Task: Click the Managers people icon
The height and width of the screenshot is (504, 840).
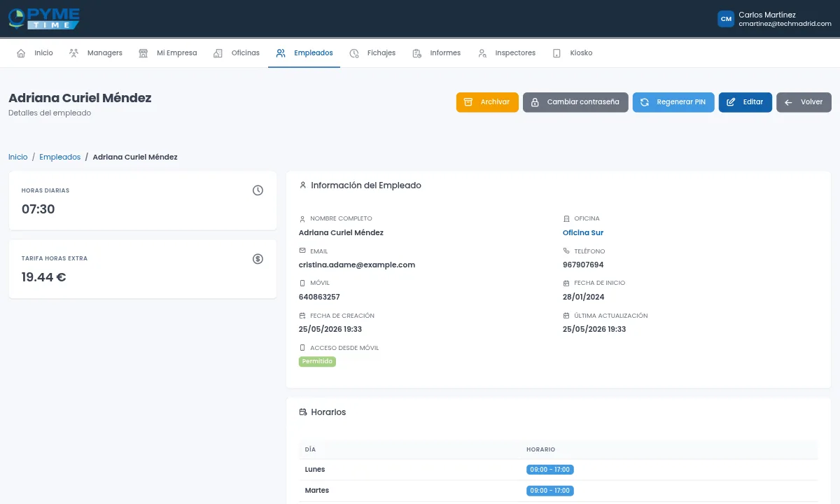Action: (x=73, y=53)
